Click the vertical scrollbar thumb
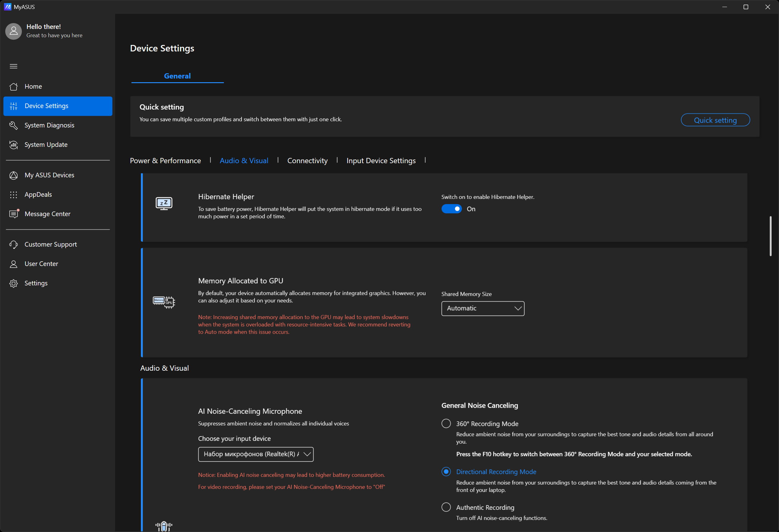This screenshot has width=779, height=532. point(770,236)
